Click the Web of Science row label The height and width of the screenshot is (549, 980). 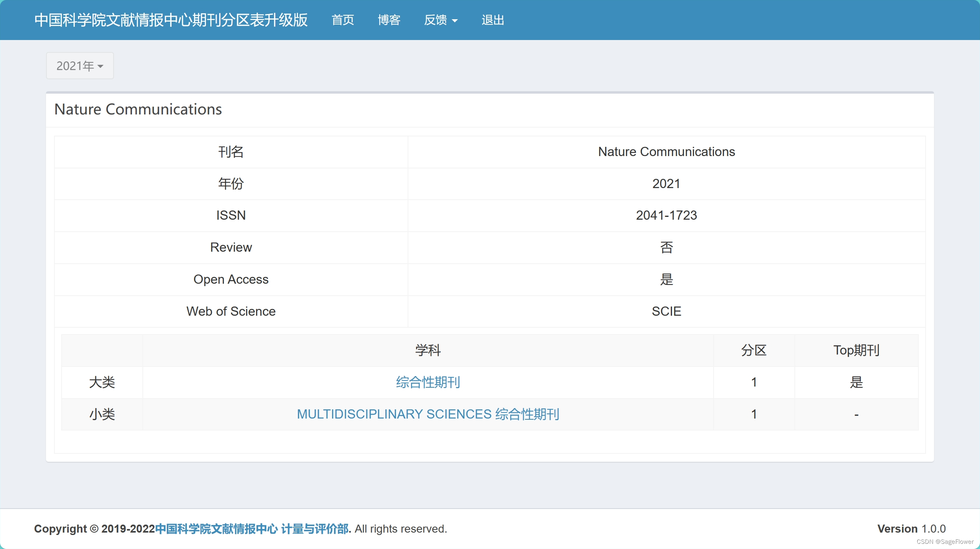[231, 311]
